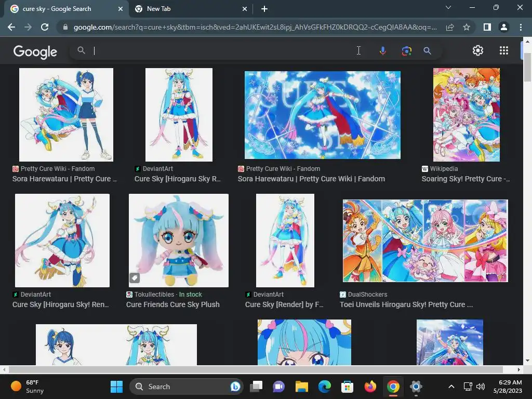
Task: Start voice search with microphone icon
Action: (x=383, y=50)
